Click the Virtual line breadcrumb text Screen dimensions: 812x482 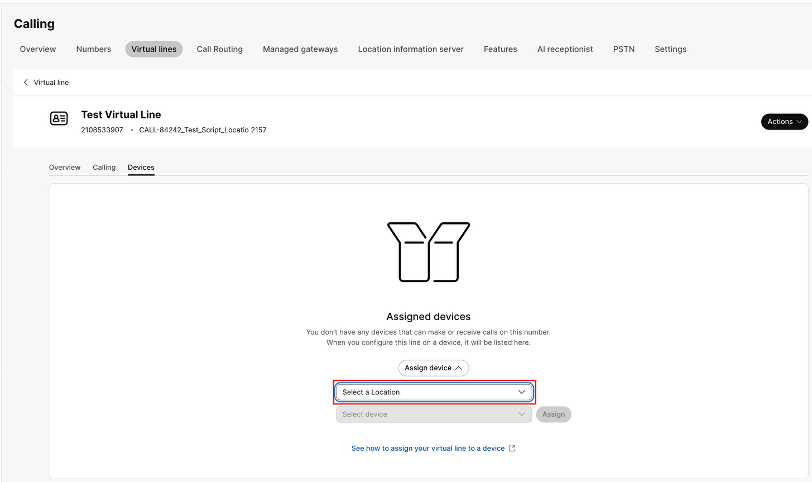pos(51,82)
